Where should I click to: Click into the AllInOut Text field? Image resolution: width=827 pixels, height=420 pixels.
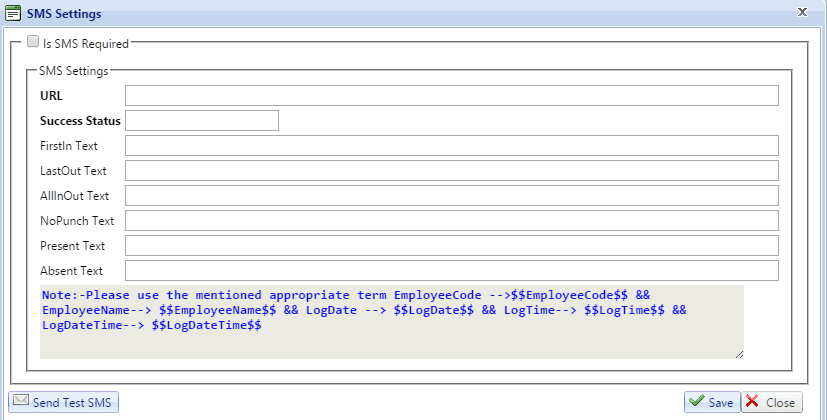[x=451, y=195]
